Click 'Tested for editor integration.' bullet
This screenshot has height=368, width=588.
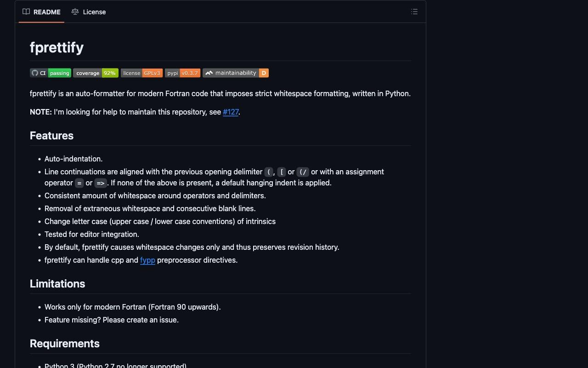[92, 234]
